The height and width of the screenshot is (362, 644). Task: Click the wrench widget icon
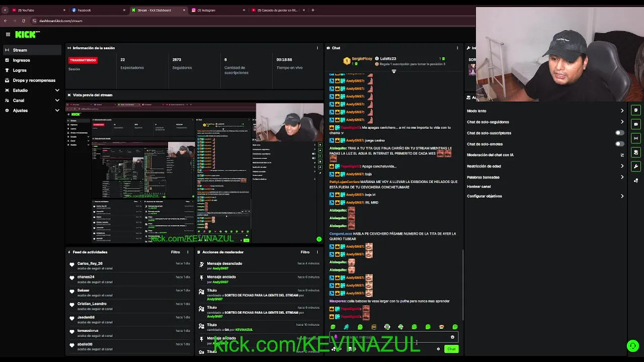[636, 166]
